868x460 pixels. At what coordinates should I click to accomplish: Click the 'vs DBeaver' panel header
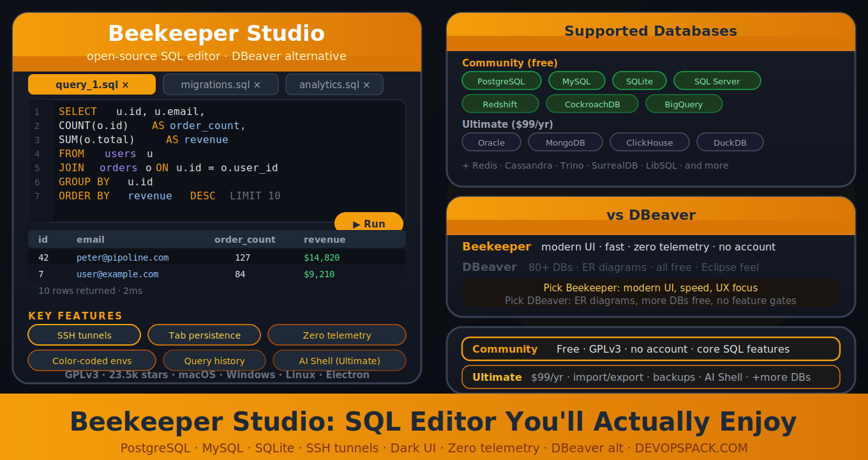[651, 215]
